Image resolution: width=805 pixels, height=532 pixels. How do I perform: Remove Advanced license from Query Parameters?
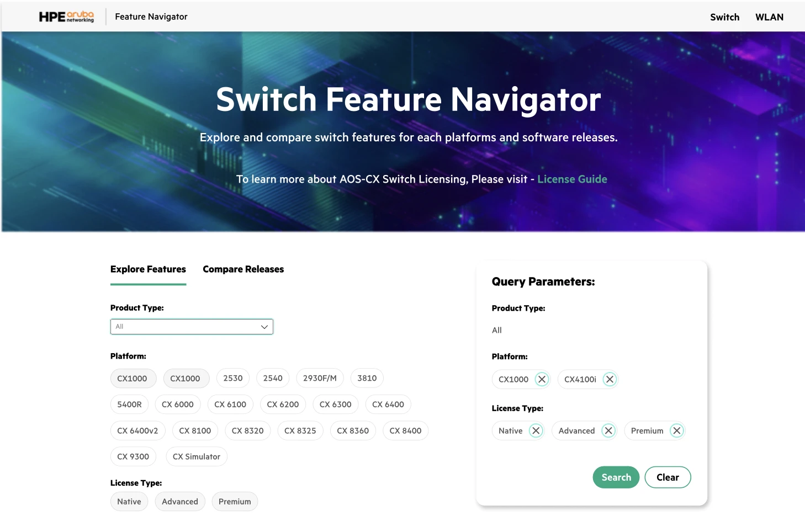point(608,430)
